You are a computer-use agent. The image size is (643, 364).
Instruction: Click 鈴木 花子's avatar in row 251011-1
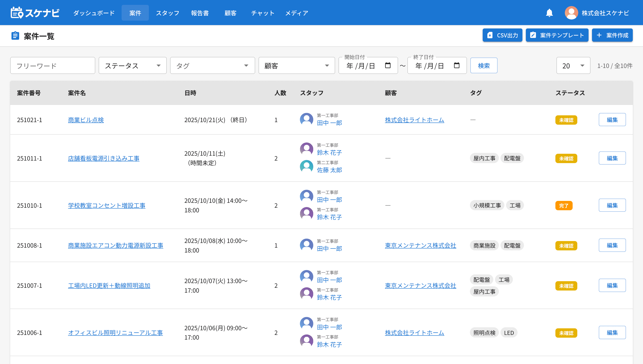tap(306, 149)
